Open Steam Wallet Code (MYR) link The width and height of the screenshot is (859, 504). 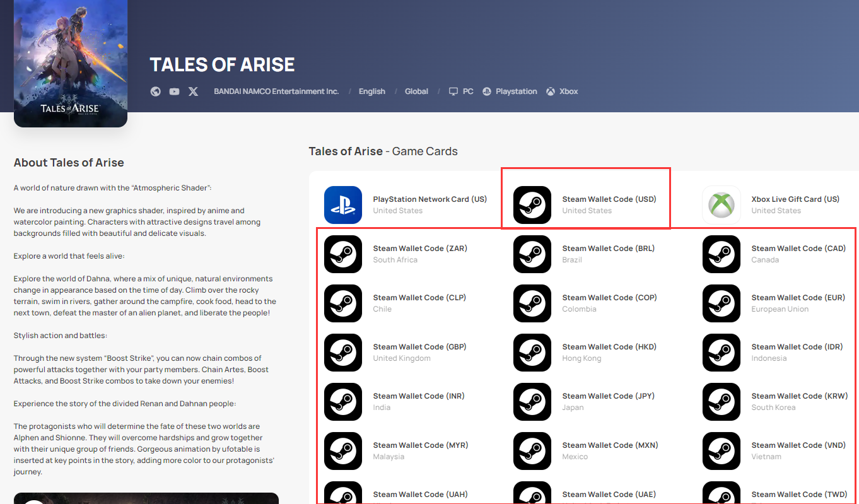coord(421,445)
